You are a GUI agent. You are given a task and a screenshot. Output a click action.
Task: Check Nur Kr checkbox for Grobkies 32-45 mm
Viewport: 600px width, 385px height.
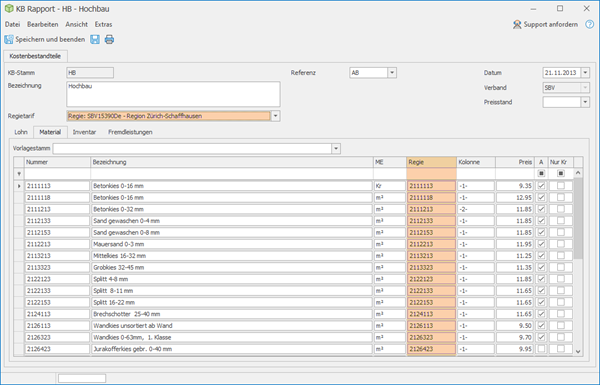click(561, 267)
